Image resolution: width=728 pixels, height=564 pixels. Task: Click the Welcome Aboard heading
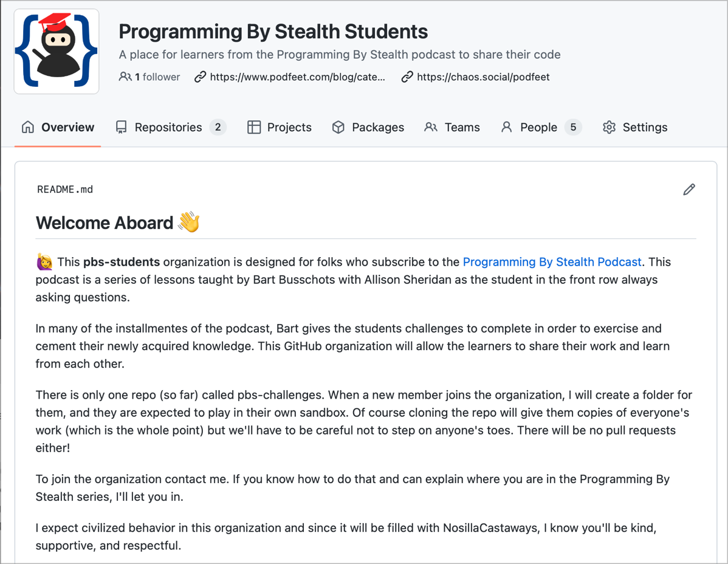(105, 223)
